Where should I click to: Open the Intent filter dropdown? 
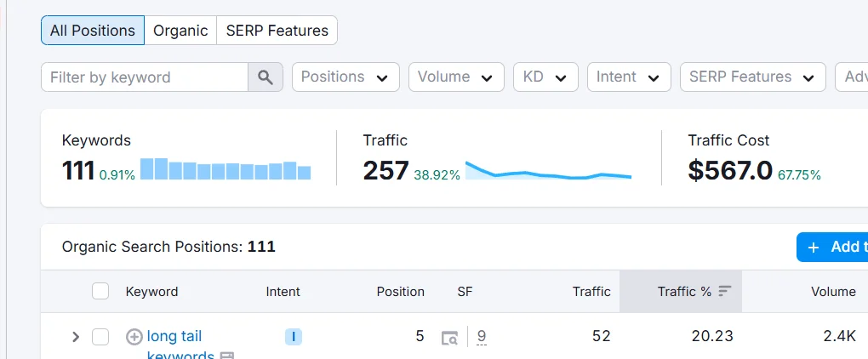tap(629, 77)
